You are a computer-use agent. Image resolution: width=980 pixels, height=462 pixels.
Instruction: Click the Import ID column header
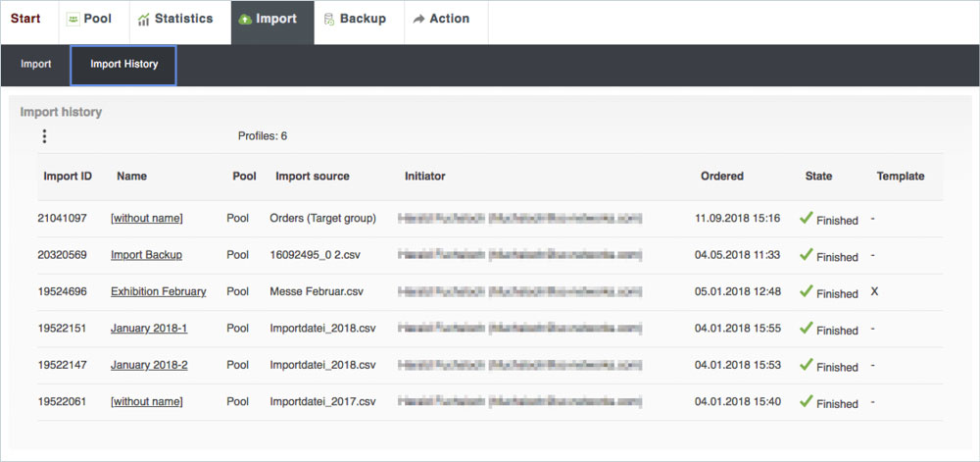[68, 177]
